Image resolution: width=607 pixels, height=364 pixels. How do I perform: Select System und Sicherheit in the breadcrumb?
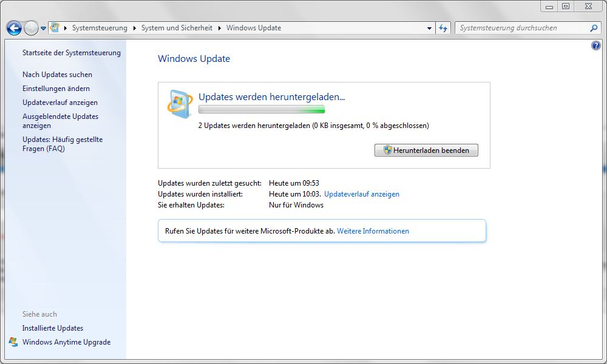tap(177, 28)
